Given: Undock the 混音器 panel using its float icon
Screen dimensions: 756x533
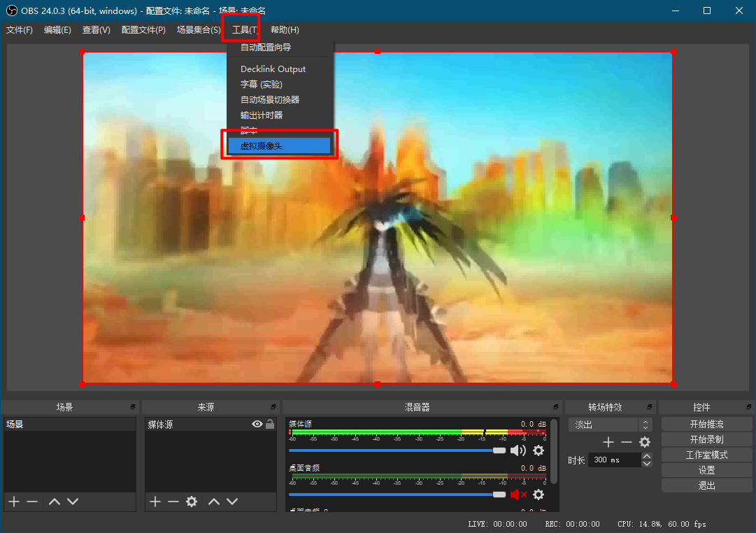Looking at the screenshot, I should (556, 407).
